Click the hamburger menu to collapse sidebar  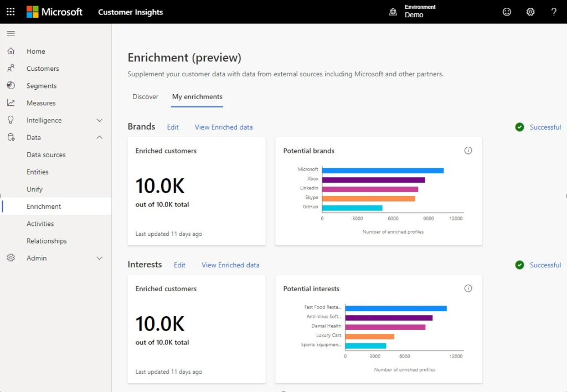coord(10,33)
